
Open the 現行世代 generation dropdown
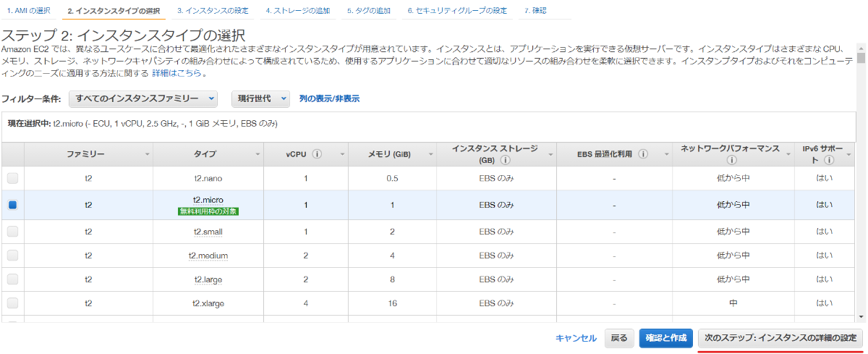[x=260, y=98]
